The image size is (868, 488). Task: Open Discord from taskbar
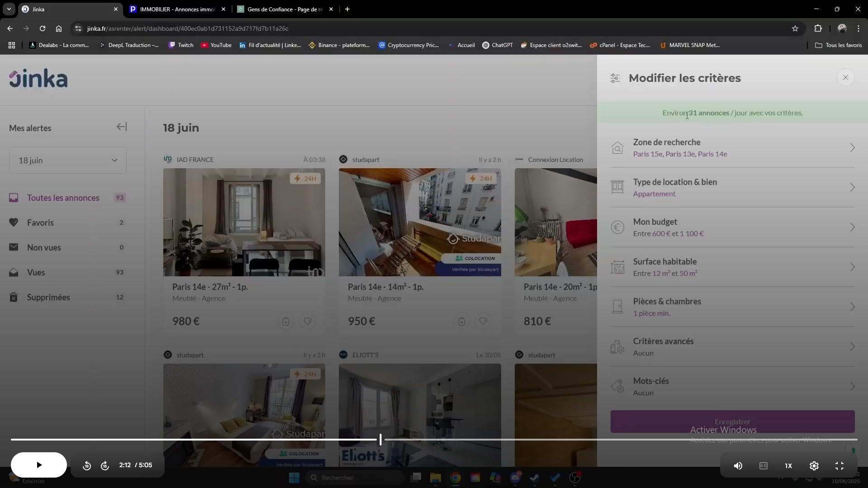pyautogui.click(x=515, y=478)
